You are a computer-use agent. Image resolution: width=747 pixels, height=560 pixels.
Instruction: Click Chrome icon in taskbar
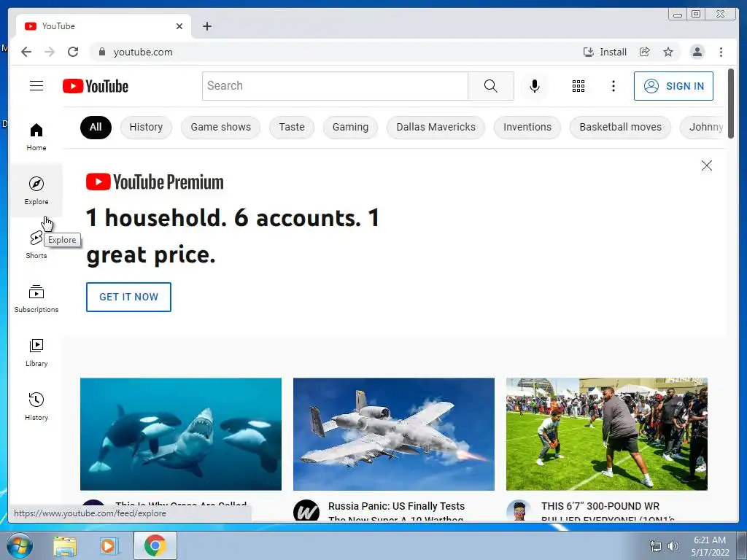[x=155, y=545]
